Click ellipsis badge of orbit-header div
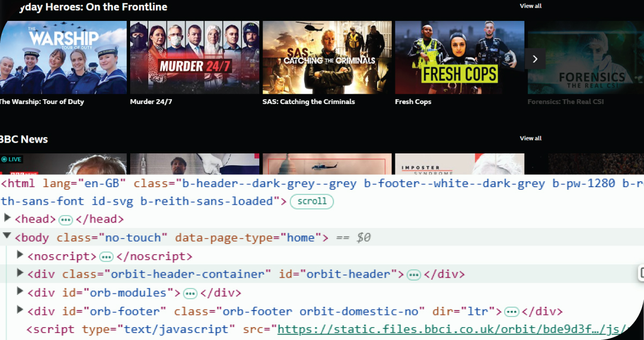The width and height of the screenshot is (644, 340). [x=414, y=275]
